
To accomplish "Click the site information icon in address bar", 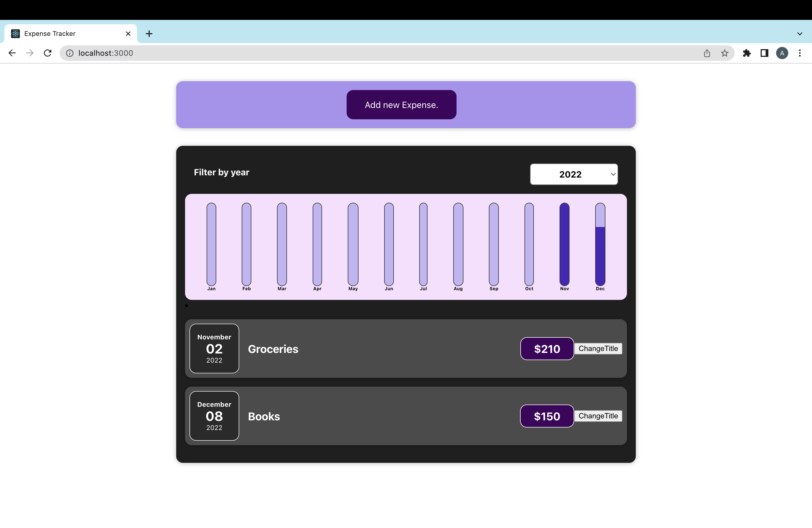I will pyautogui.click(x=70, y=53).
